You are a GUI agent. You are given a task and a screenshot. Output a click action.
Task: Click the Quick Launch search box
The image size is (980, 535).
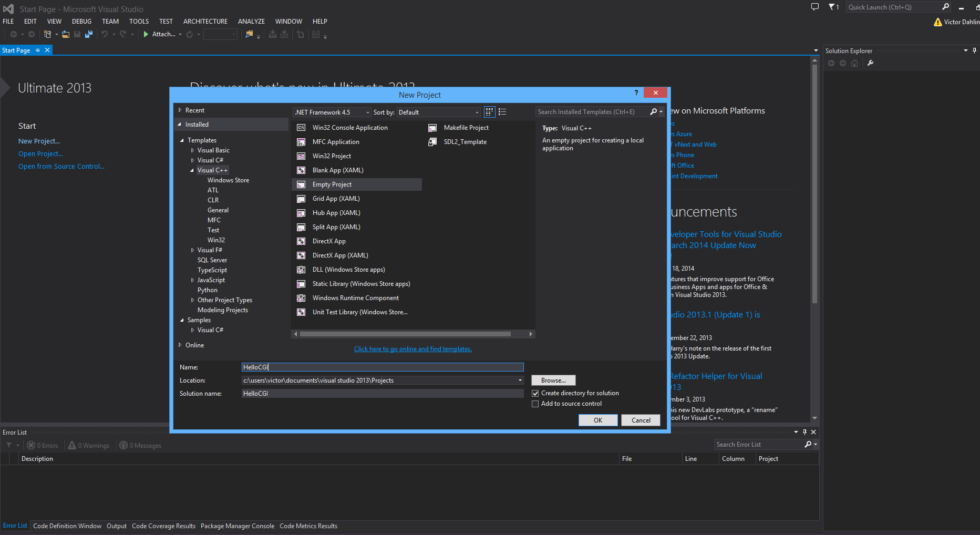point(893,7)
